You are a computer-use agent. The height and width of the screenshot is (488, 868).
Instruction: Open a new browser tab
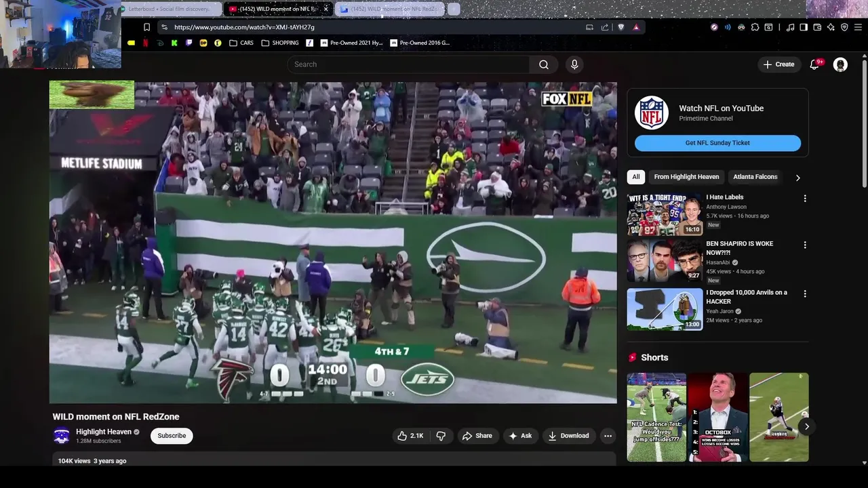click(x=454, y=9)
